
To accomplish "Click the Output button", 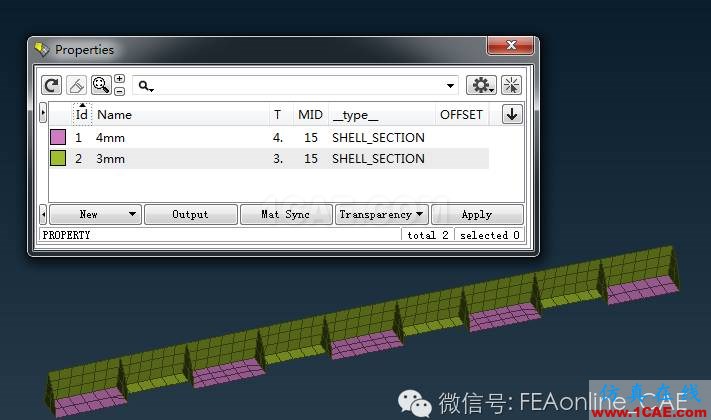I will tap(190, 214).
